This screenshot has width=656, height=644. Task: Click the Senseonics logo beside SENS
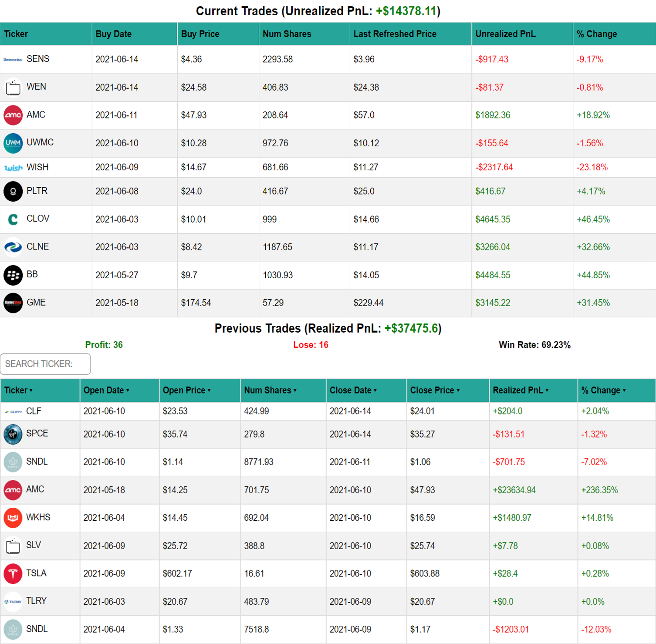[13, 59]
